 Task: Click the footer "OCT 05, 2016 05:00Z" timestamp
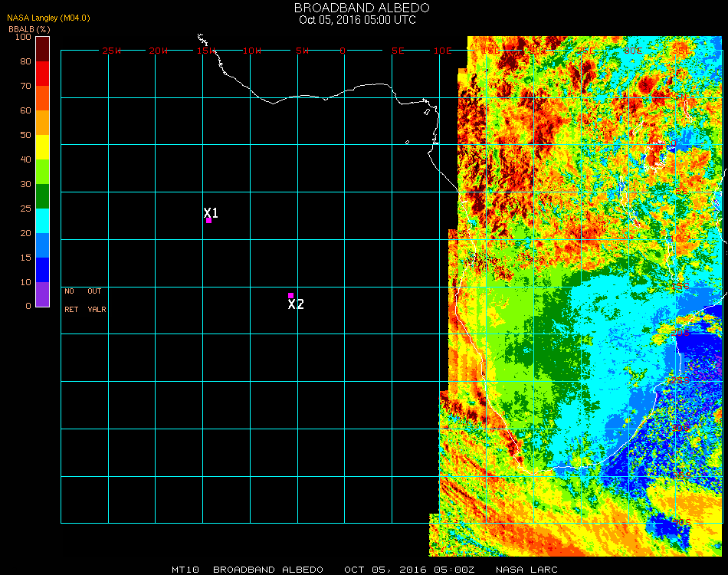409,570
